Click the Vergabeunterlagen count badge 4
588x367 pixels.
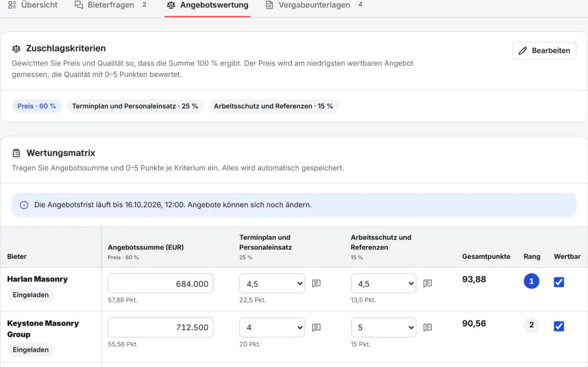point(360,4)
